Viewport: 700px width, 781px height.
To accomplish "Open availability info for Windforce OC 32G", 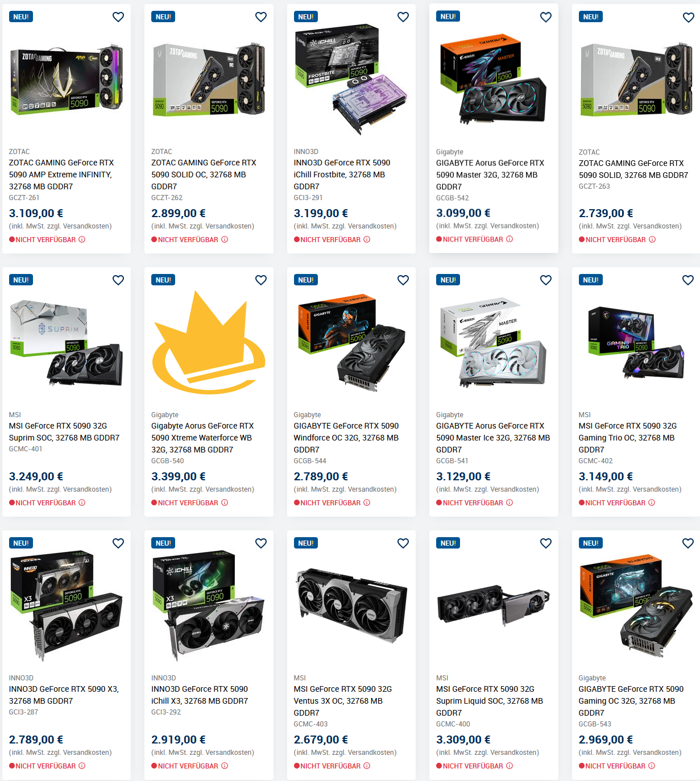I will pos(367,502).
